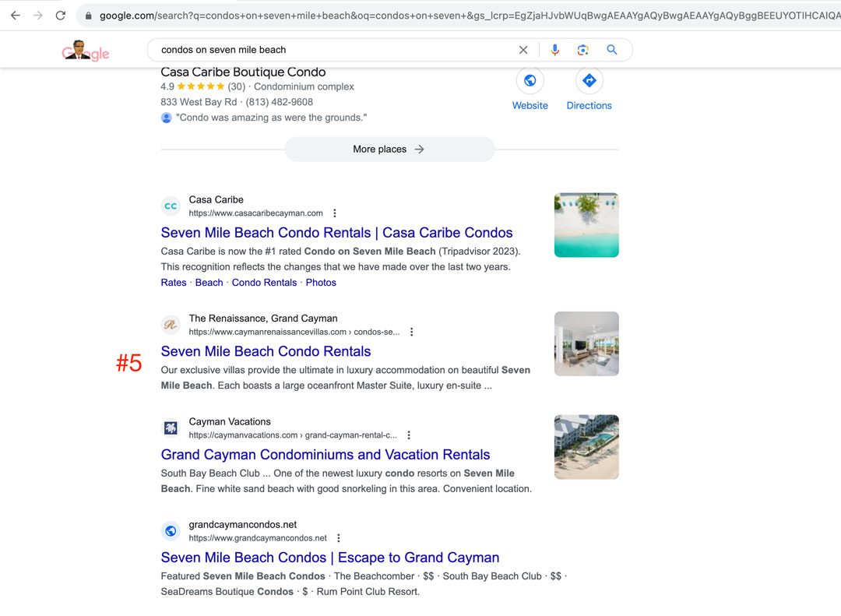Get directions to Casa Caribe Boutique Condo
The width and height of the screenshot is (841, 616).
[589, 80]
